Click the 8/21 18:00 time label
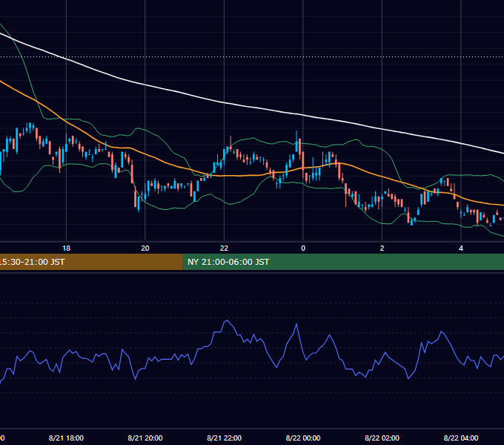The image size is (504, 445). (66, 438)
